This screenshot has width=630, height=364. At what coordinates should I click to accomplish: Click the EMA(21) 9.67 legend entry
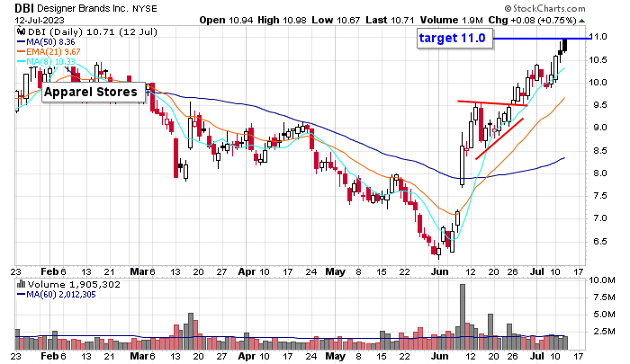49,52
